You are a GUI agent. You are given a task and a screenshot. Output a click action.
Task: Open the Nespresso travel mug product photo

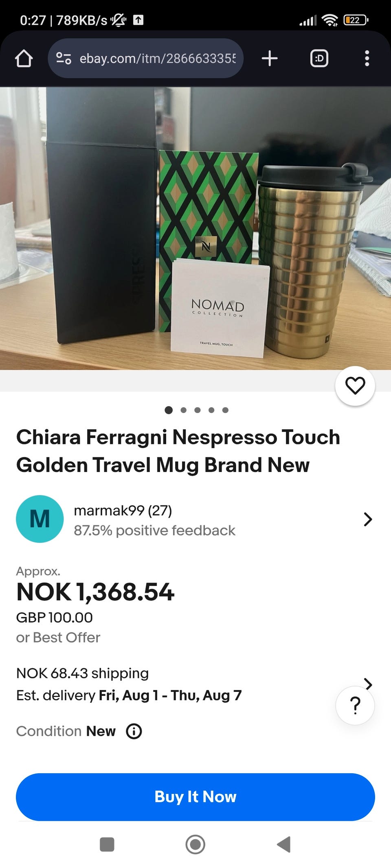point(195,228)
